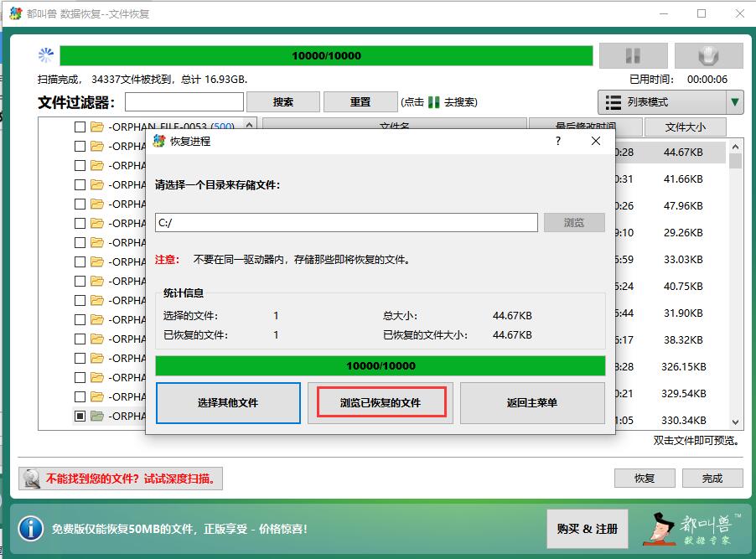
Task: Click the C:/ destination path field
Action: click(x=346, y=223)
